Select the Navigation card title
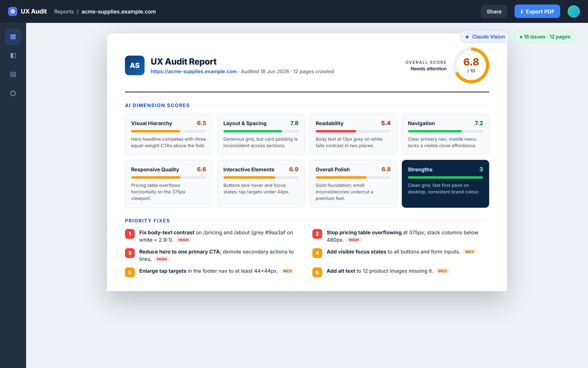588x368 pixels. (x=421, y=123)
